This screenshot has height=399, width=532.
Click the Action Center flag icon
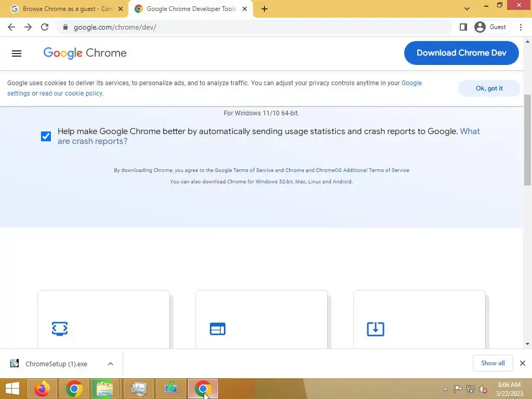[458, 389]
